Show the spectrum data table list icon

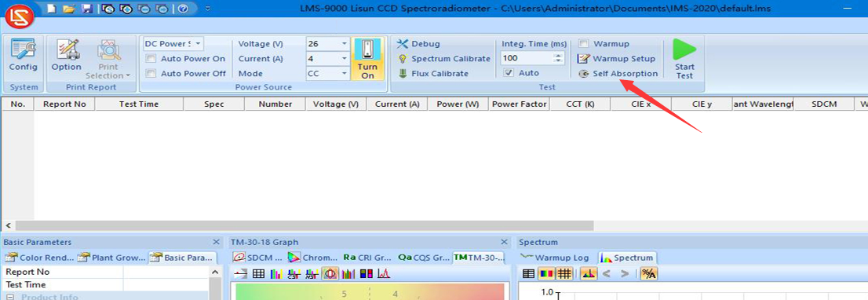coord(529,273)
